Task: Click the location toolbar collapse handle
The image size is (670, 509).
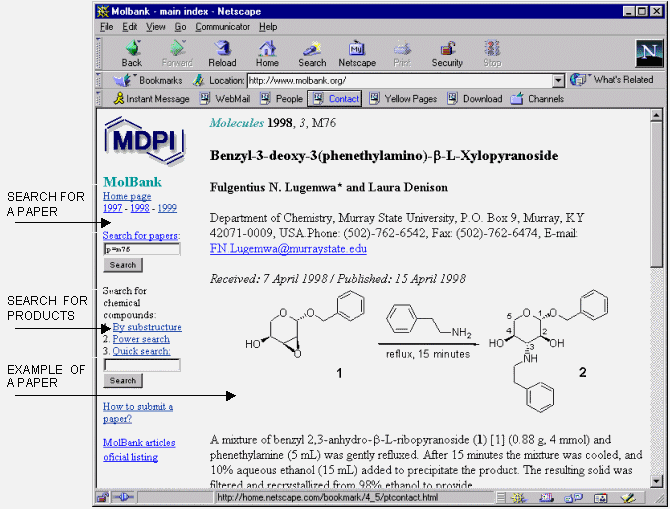Action: (99, 80)
